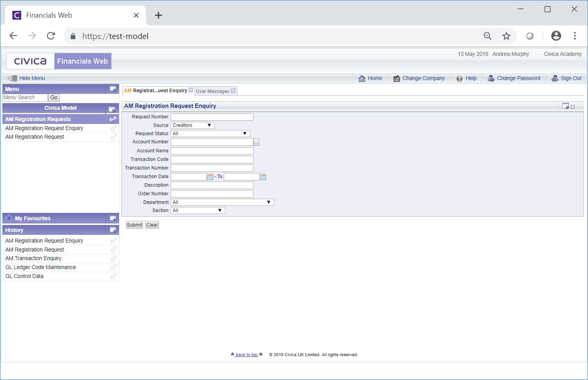588x380 pixels.
Task: Click the Change Password user icon
Action: click(491, 78)
